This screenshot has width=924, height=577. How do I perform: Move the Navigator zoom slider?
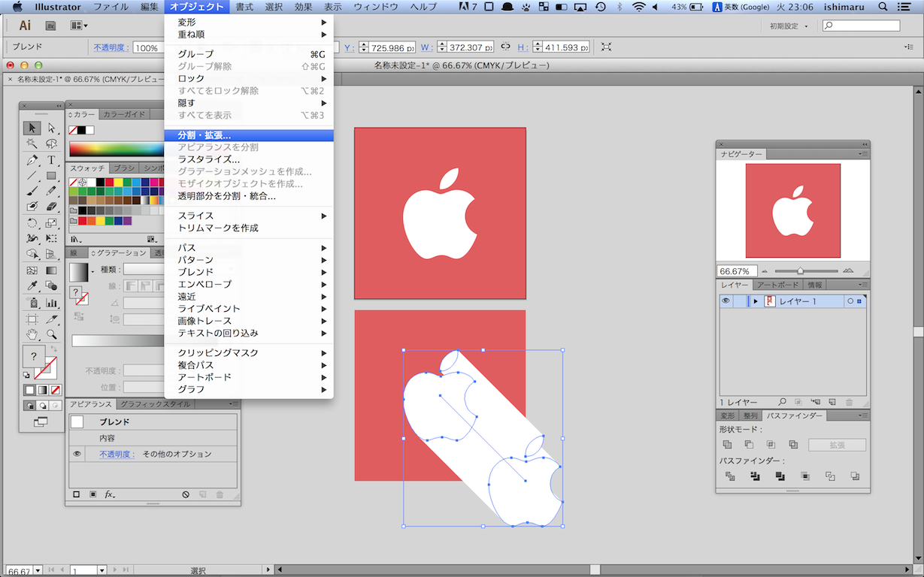pyautogui.click(x=800, y=270)
